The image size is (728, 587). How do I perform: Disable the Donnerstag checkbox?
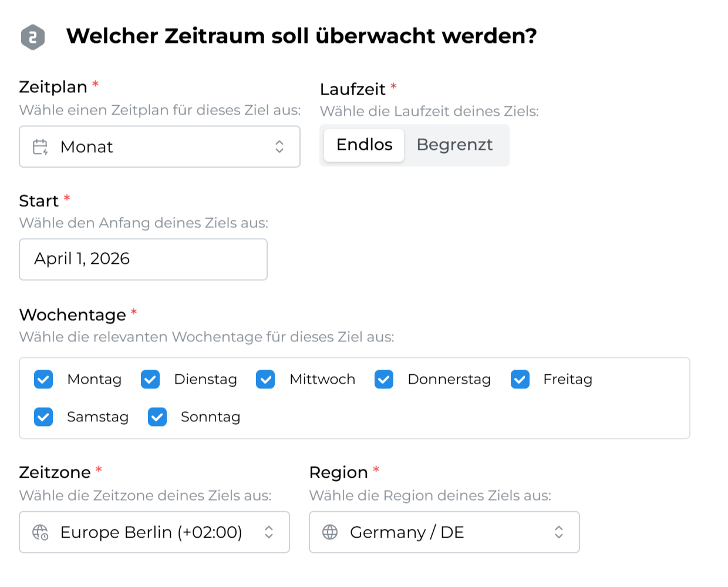[x=384, y=380]
